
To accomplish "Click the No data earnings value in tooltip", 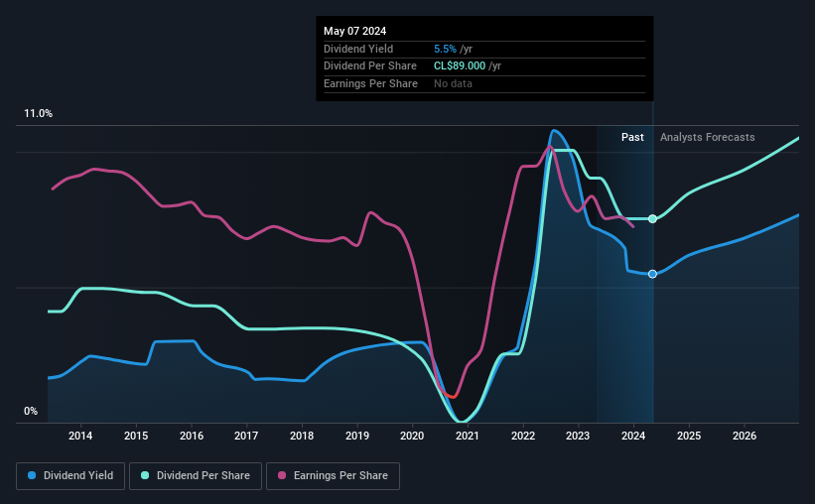I will [x=453, y=83].
